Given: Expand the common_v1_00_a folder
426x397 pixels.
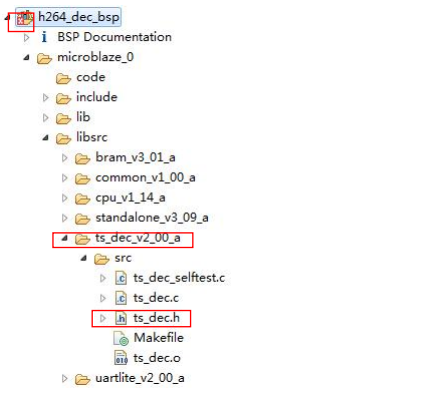Looking at the screenshot, I should click(65, 178).
